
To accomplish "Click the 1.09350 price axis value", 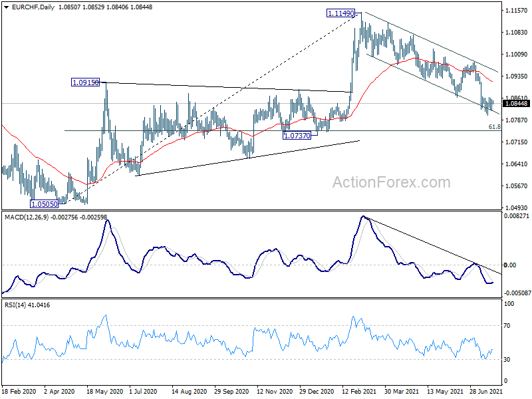I will 517,76.
